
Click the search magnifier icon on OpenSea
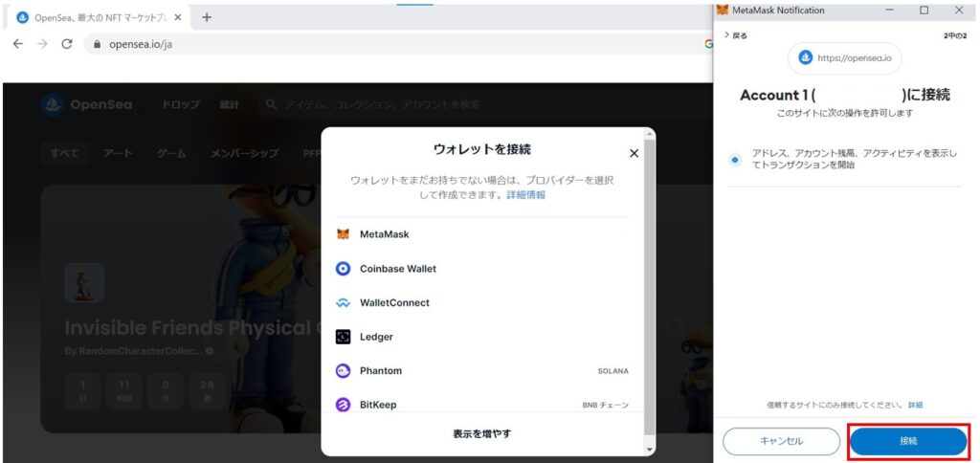[x=271, y=104]
